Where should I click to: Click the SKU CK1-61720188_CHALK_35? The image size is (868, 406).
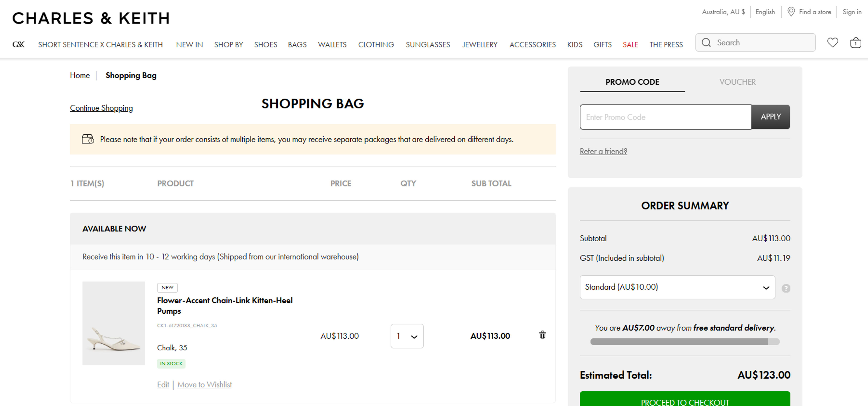coord(187,326)
